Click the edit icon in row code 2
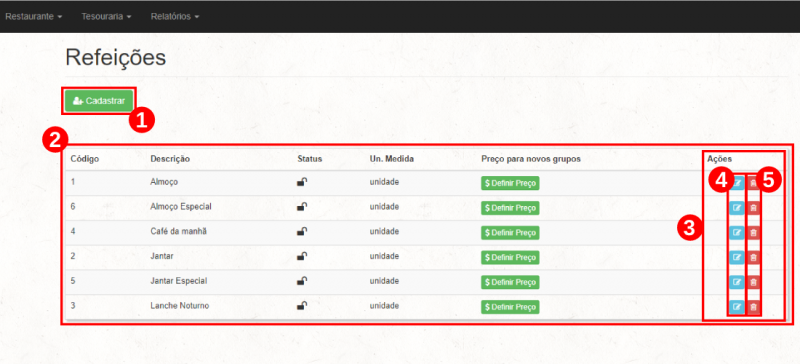The height and width of the screenshot is (364, 800). 737,257
